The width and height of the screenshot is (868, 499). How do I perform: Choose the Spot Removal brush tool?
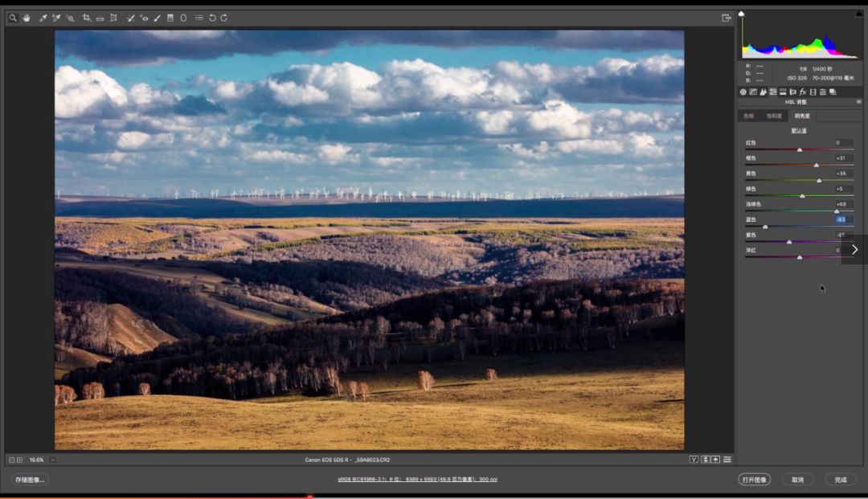pyautogui.click(x=130, y=18)
